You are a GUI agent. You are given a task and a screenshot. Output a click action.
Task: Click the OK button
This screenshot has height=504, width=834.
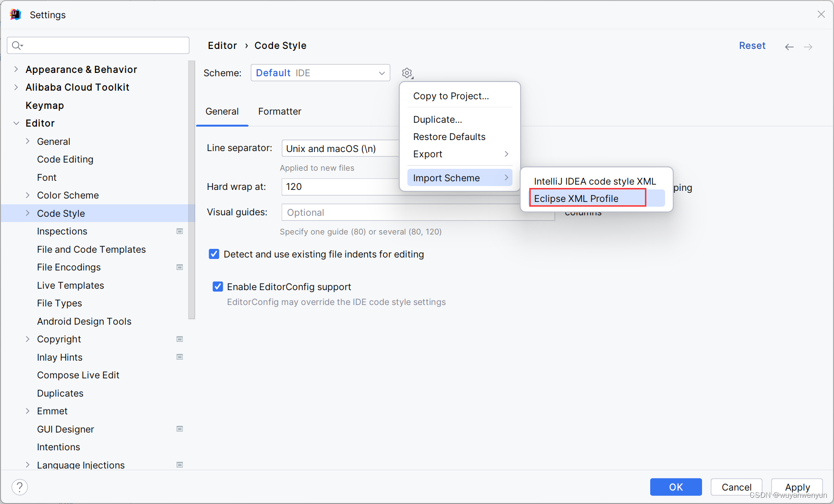676,487
